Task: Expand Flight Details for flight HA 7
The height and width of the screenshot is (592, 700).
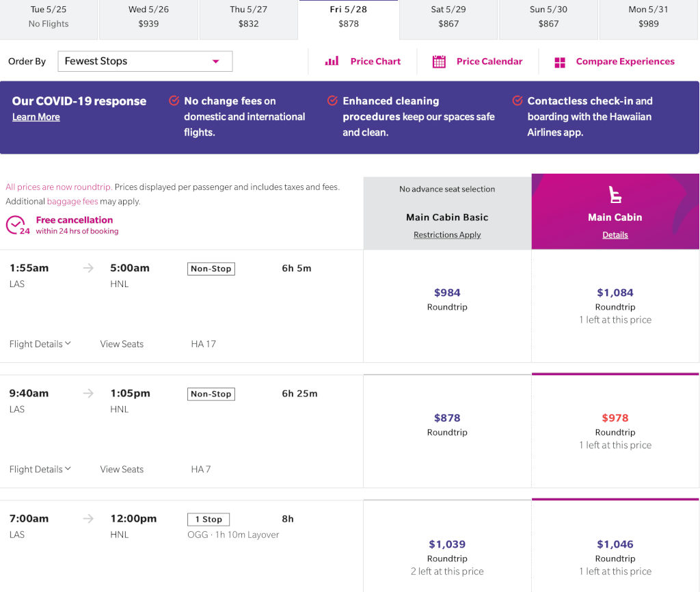Action: [x=40, y=469]
